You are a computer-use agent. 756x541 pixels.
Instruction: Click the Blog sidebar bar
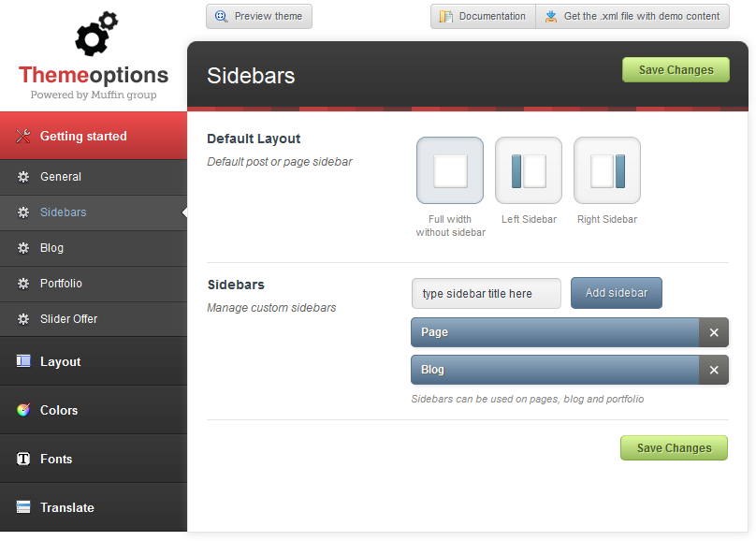(555, 370)
